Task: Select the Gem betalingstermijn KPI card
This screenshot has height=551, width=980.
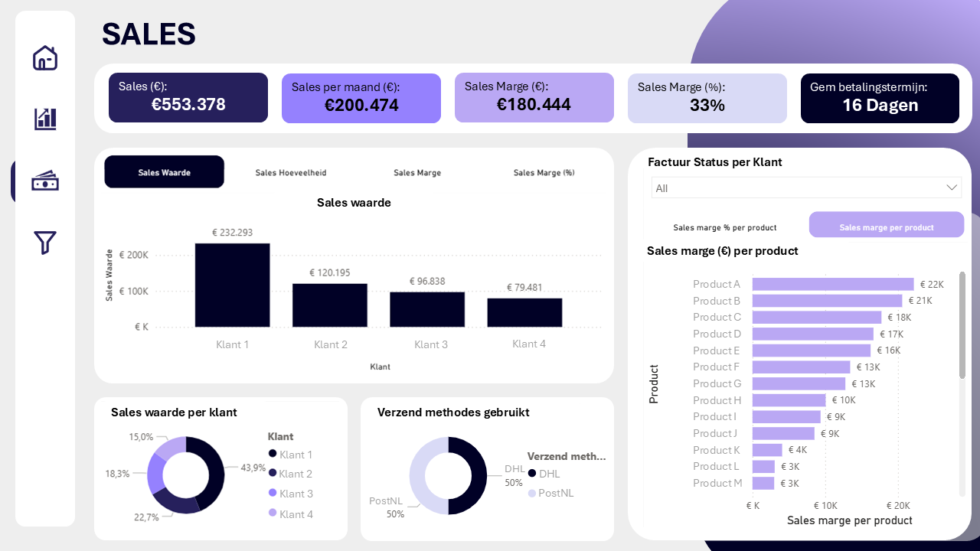Action: [880, 98]
